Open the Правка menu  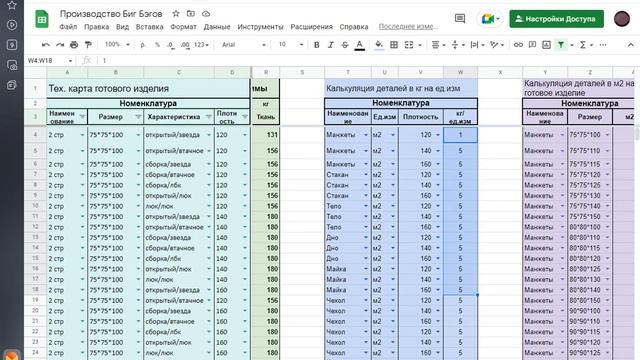click(96, 27)
